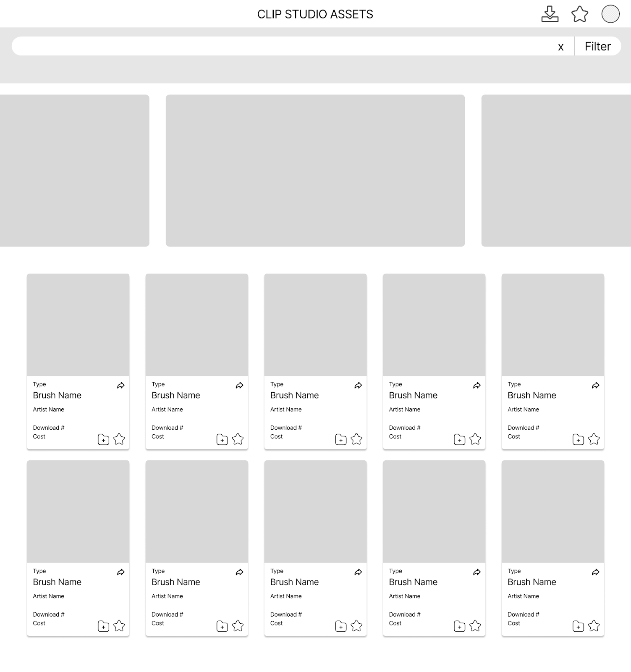631x672 pixels.
Task: Add top row first card to folder
Action: point(103,439)
